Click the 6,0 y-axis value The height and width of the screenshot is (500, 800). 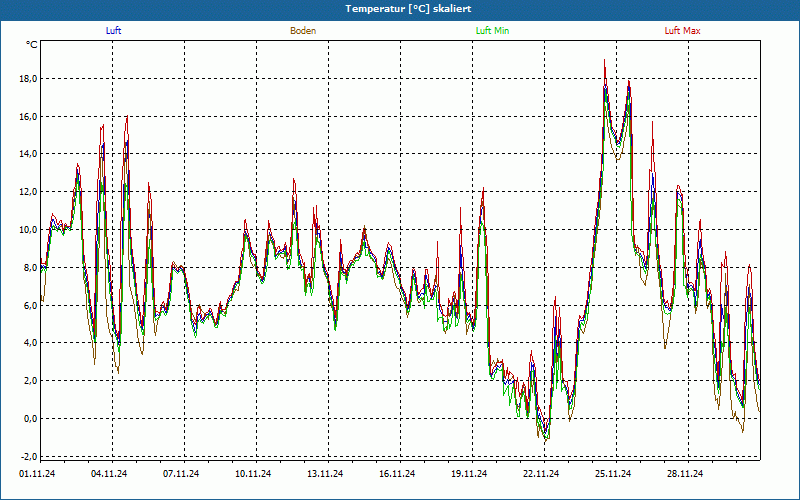point(30,305)
